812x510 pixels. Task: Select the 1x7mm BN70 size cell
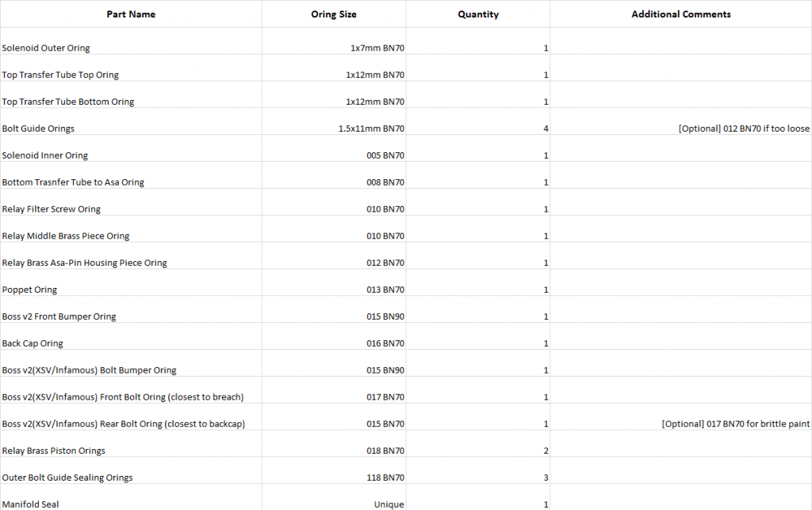tap(334, 41)
